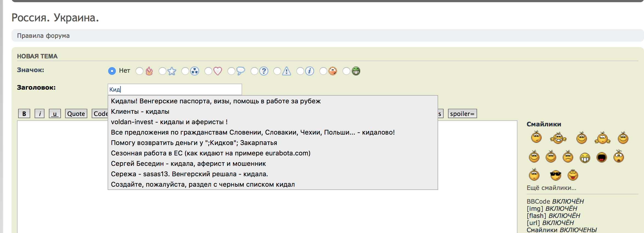Choose suggestion 'voldan-invest - кидалы и аферисты !'

[x=169, y=122]
